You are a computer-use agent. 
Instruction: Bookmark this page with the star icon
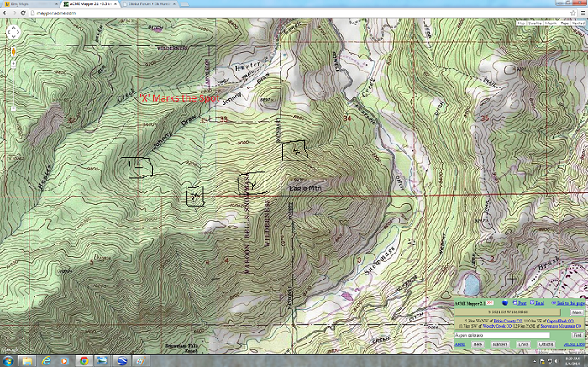573,13
